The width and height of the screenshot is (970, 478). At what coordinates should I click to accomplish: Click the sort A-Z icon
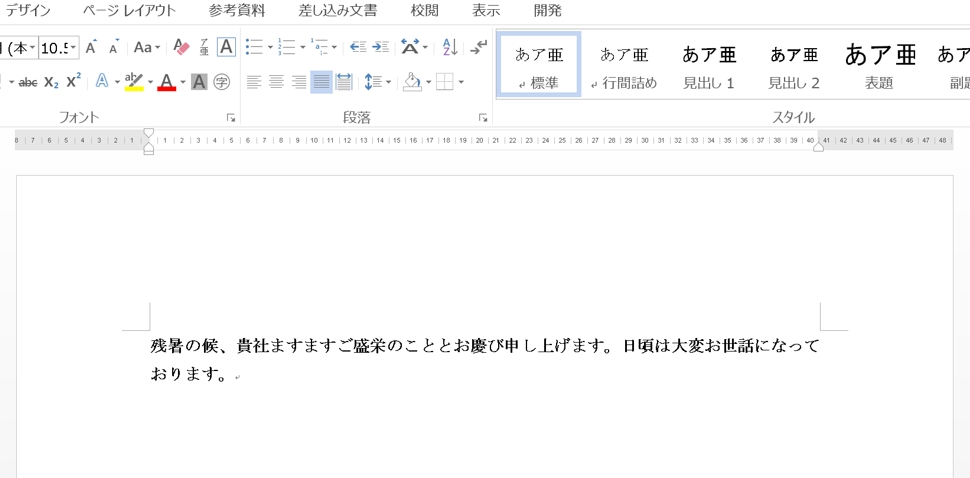(450, 47)
